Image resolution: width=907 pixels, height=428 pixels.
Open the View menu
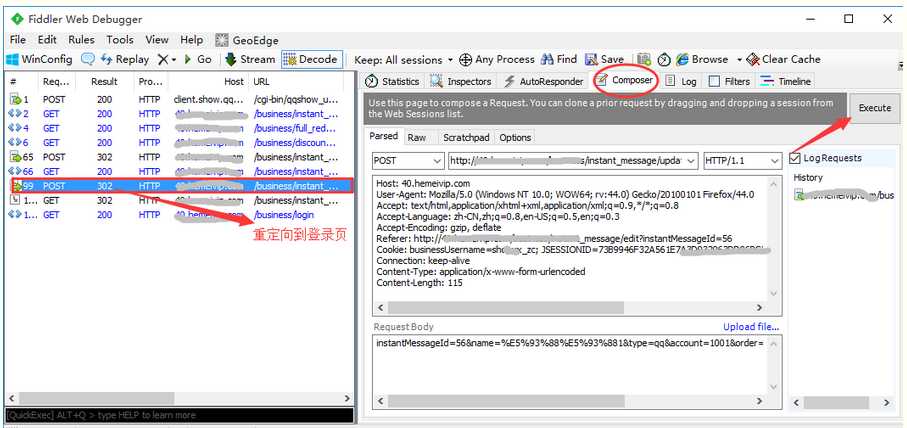pos(157,40)
